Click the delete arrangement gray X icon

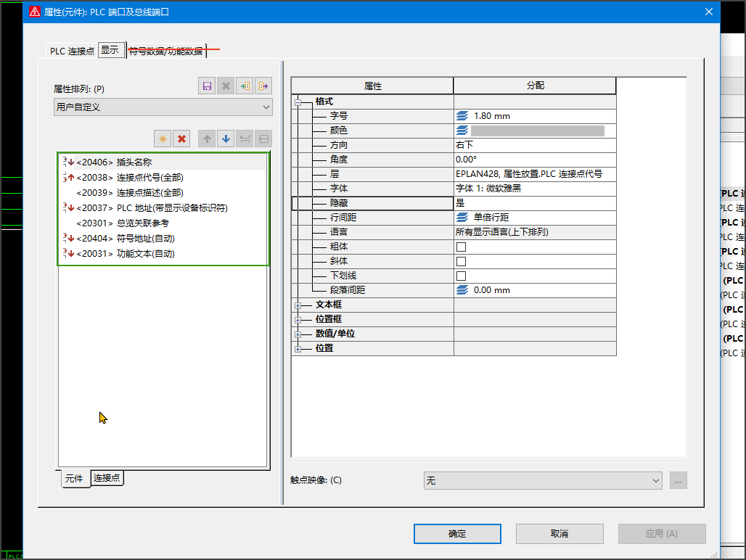pos(226,86)
